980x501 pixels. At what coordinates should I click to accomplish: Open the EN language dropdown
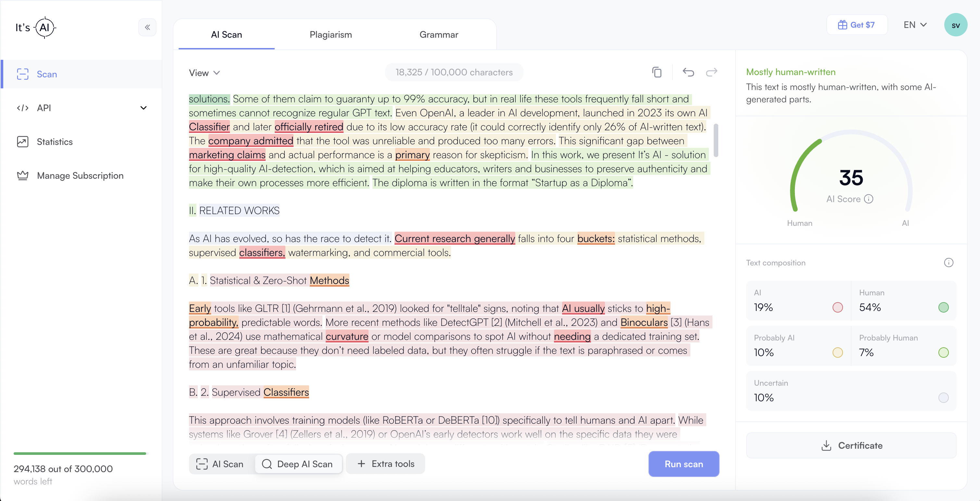pyautogui.click(x=915, y=25)
